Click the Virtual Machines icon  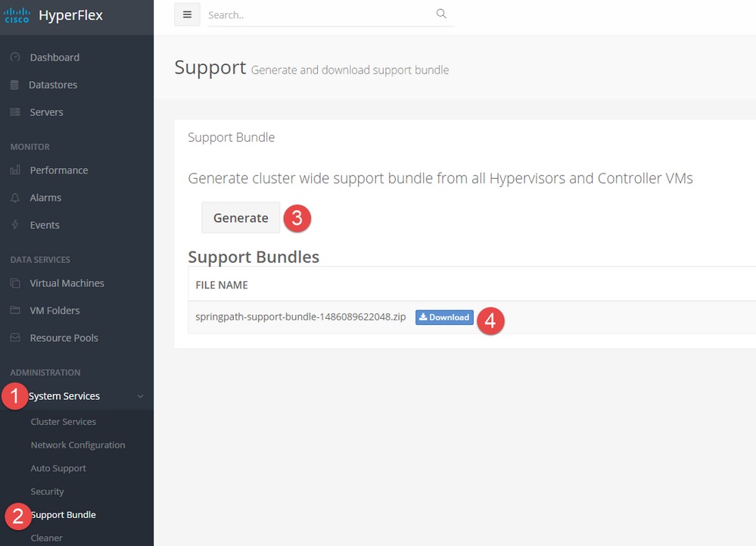tap(15, 283)
